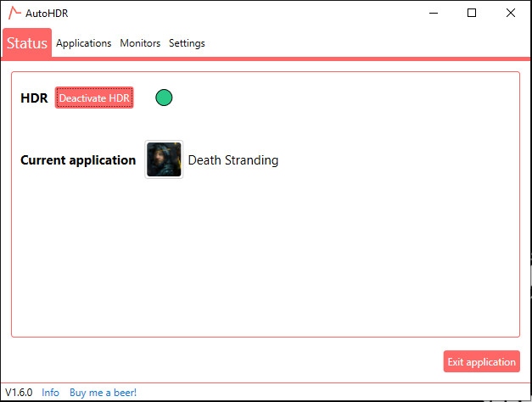The width and height of the screenshot is (532, 402).
Task: Click the green HDR status indicator circle
Action: tap(164, 98)
